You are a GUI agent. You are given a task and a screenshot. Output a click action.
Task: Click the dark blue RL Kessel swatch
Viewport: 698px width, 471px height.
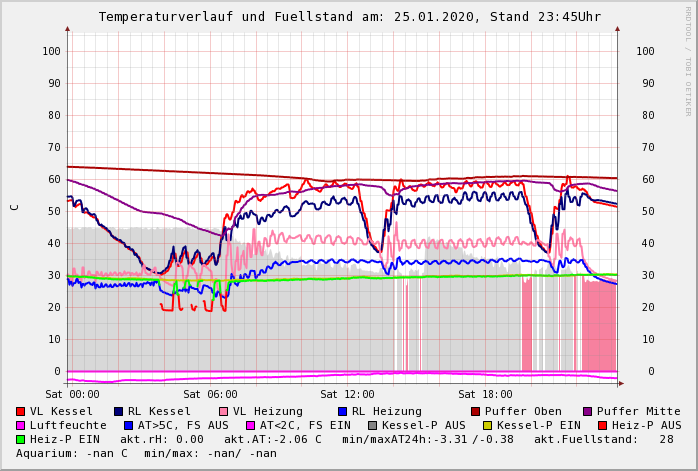coord(118,411)
